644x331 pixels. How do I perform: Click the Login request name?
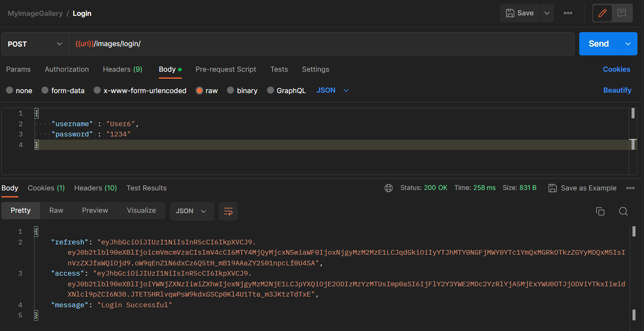[x=82, y=14]
